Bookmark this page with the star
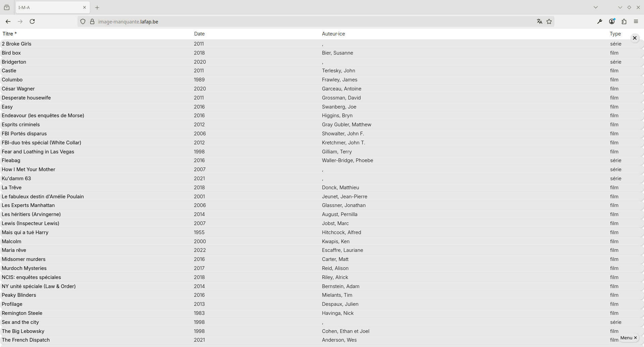 [x=549, y=21]
